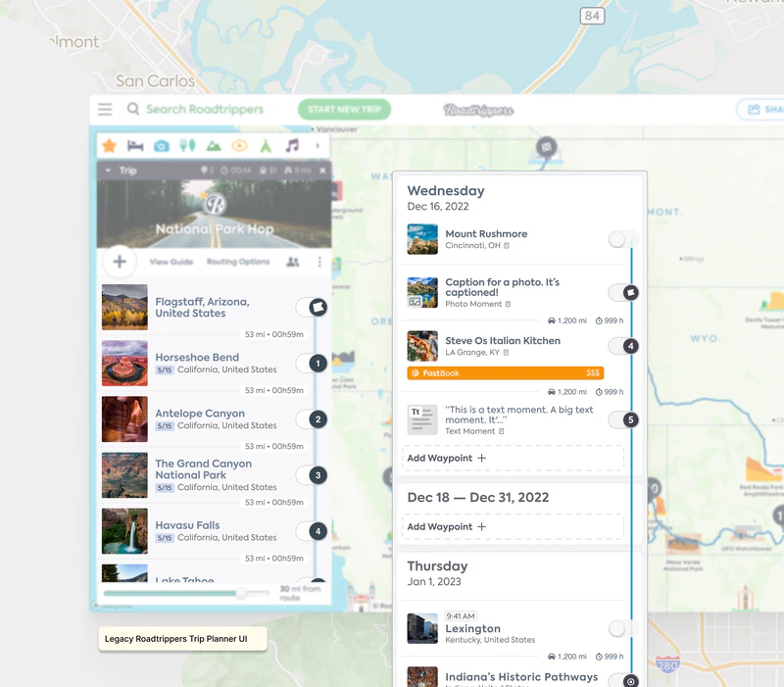Select 'The Grand Canyon National Park' stop title
This screenshot has height=687, width=784.
pyautogui.click(x=204, y=469)
